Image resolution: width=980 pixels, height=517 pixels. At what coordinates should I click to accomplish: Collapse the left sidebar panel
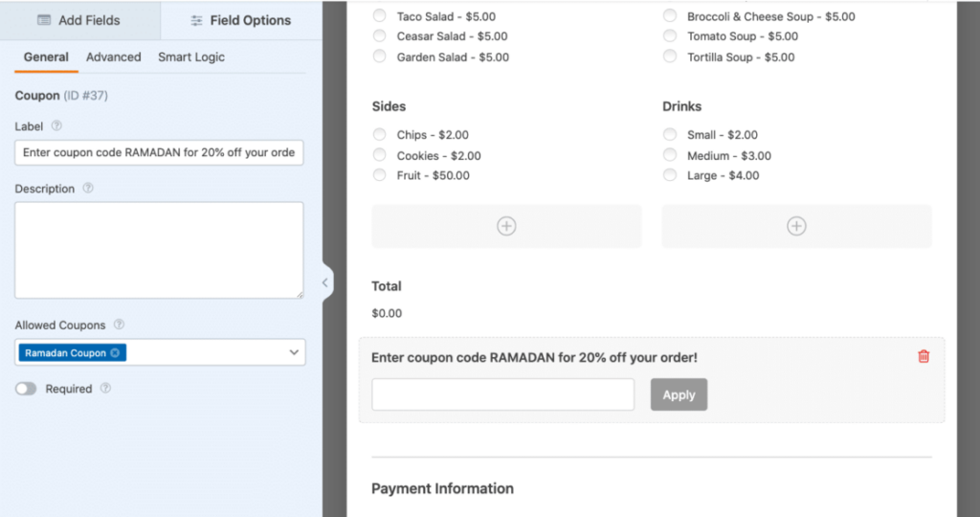(x=324, y=282)
